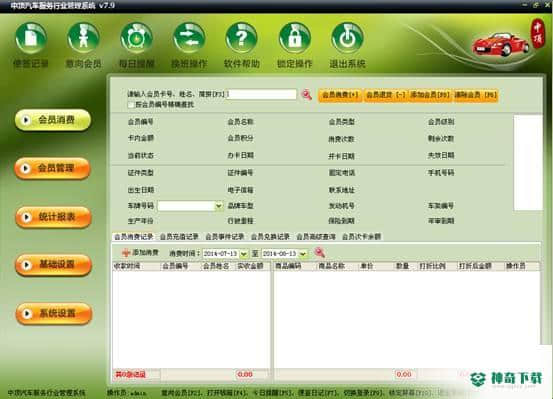This screenshot has width=553, height=399.
Task: Click the 添加会员[F9] button
Action: [x=430, y=95]
